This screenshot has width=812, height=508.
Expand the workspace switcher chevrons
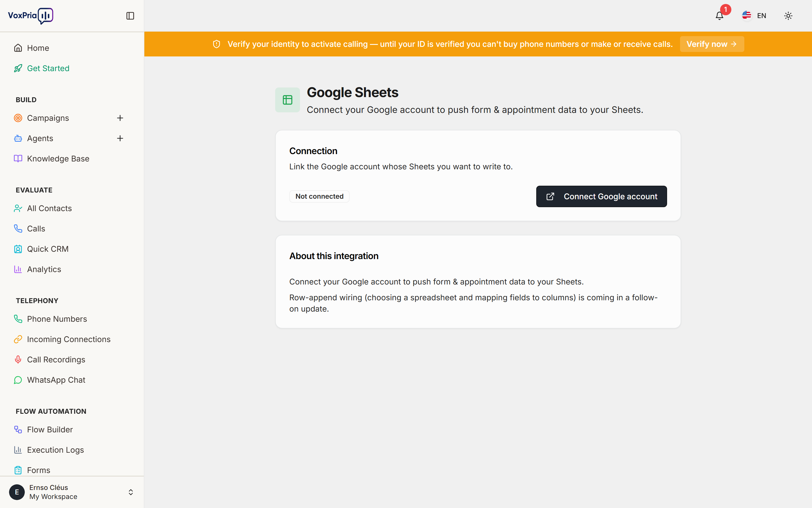pyautogui.click(x=131, y=492)
